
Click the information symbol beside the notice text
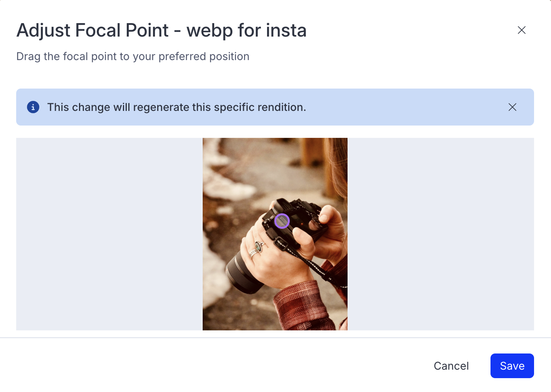coord(33,107)
